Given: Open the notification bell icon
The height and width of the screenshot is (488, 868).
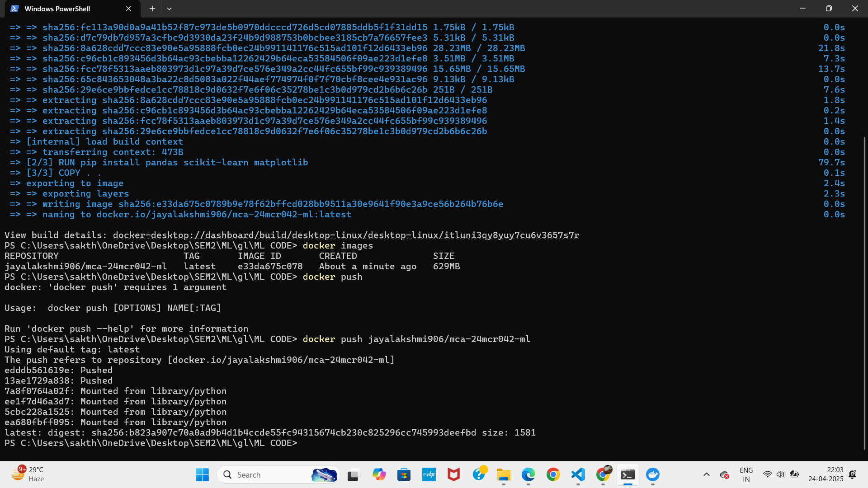Looking at the screenshot, I should pos(853,474).
